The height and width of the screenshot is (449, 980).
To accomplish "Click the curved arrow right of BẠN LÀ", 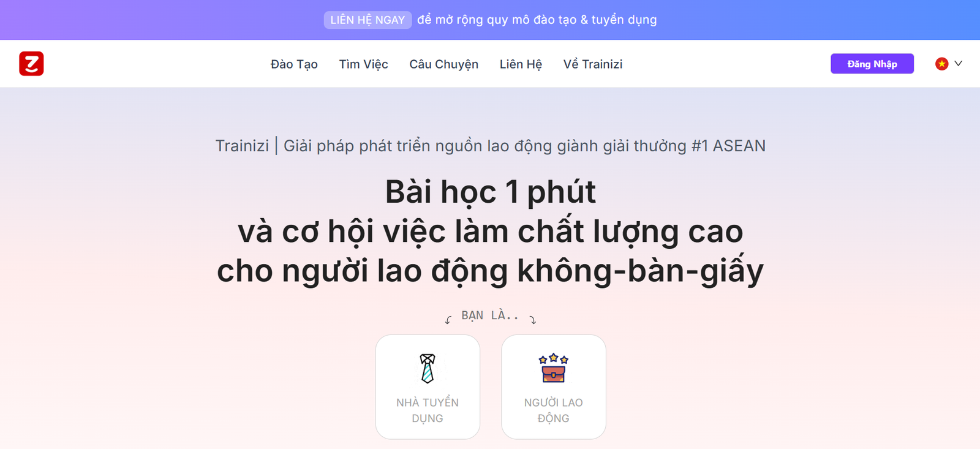I will [x=533, y=320].
